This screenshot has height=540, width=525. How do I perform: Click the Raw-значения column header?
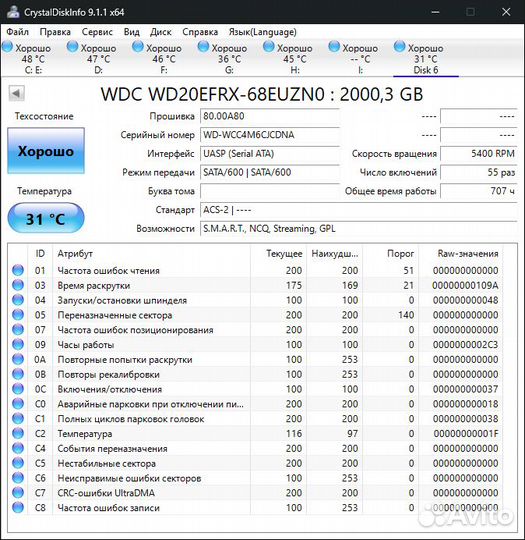coord(460,254)
